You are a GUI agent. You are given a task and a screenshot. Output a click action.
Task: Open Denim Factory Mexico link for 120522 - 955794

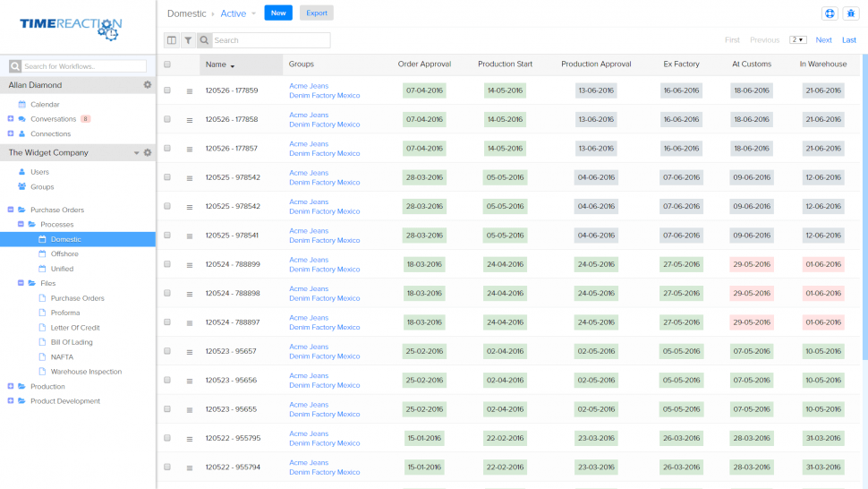coord(325,472)
